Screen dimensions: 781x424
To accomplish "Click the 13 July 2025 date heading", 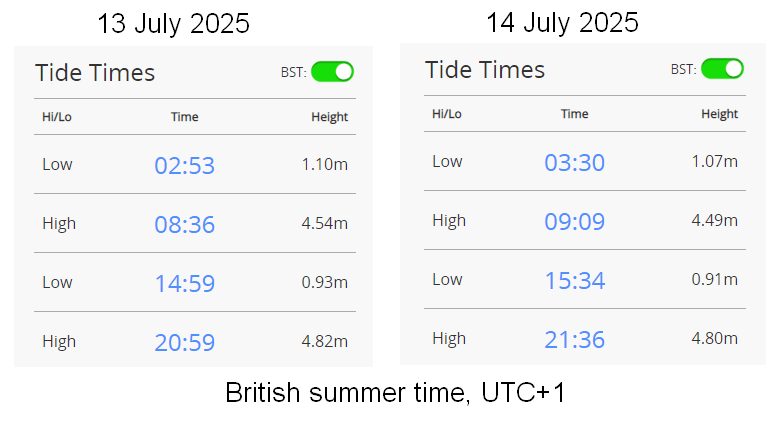I will click(x=173, y=24).
